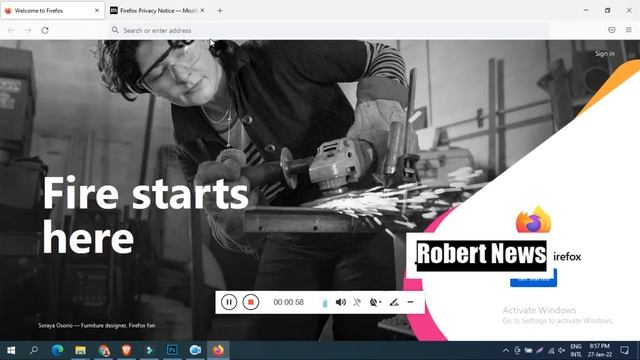Screen dimensions: 640x360
Task: Open the screen recorder app in taskbar
Action: click(x=195, y=350)
